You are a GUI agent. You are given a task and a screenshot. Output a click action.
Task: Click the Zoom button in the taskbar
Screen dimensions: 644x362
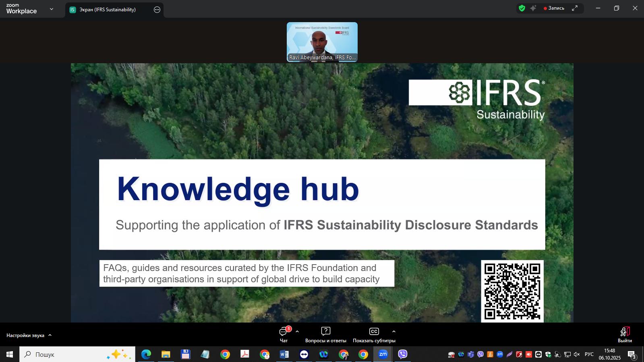[383, 354]
